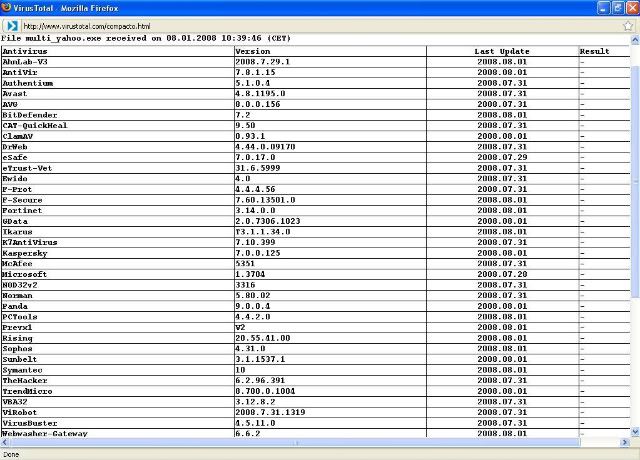Minimize the Firefox window

[x=603, y=8]
